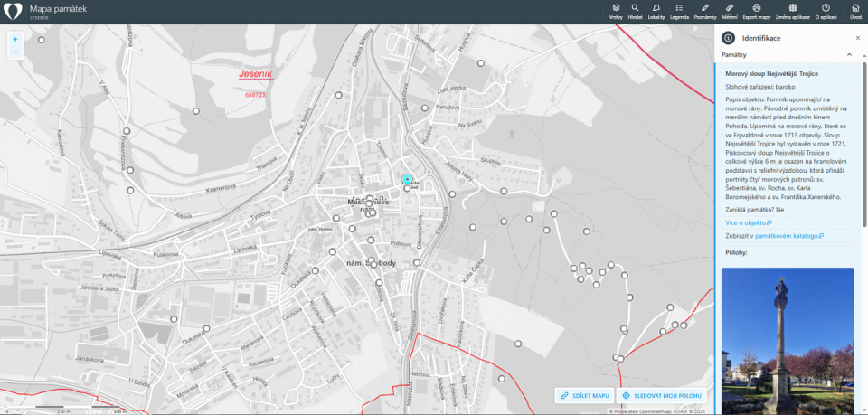
Task: Activate the Měření measuring tool
Action: click(x=730, y=11)
